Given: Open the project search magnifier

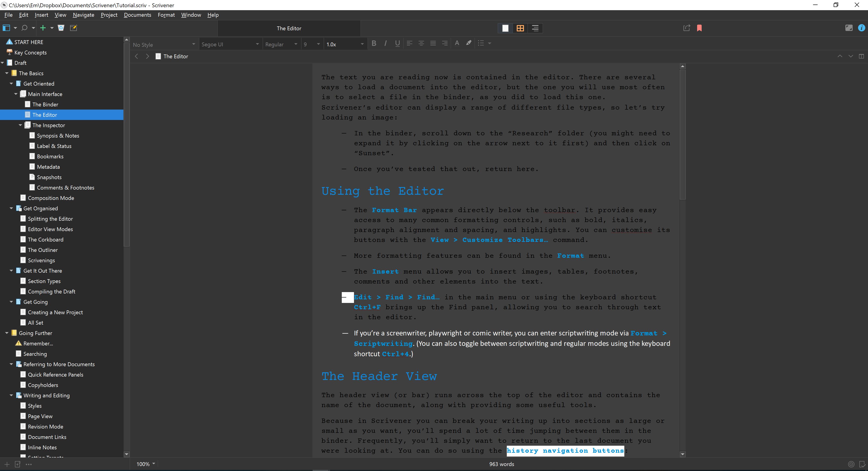Looking at the screenshot, I should (24, 28).
